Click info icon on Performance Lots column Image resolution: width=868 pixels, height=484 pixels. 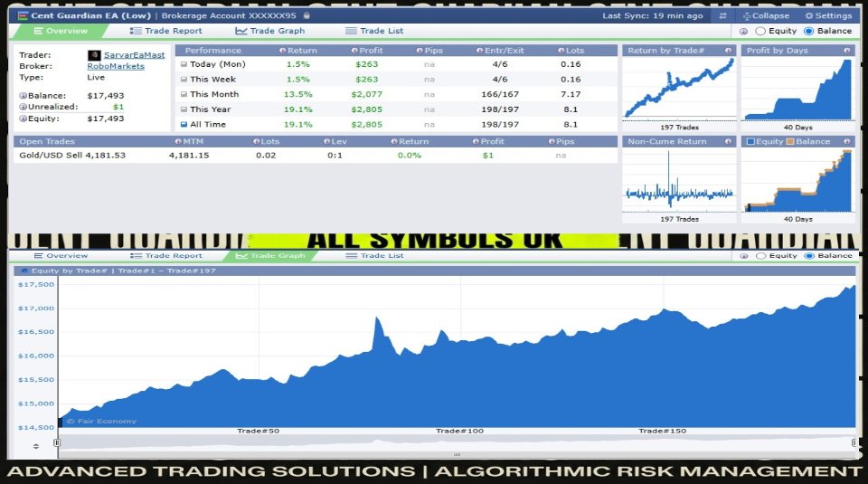click(x=561, y=51)
